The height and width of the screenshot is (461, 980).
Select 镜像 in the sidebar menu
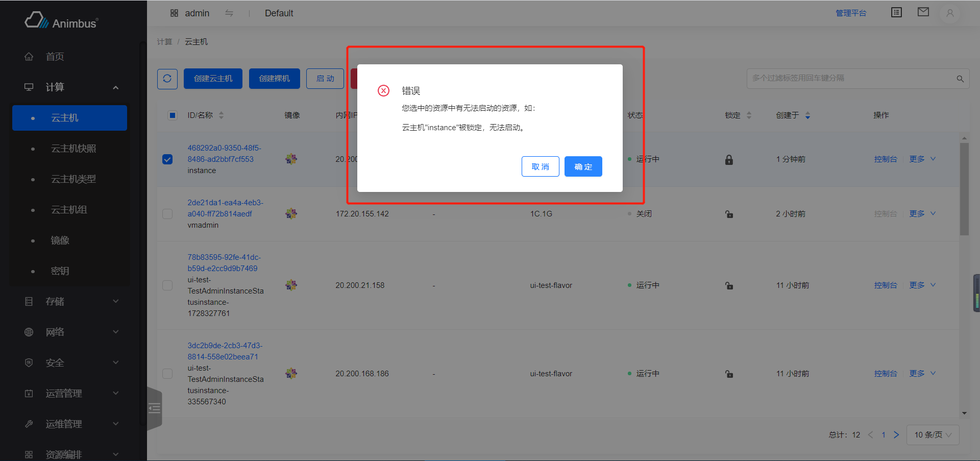point(60,240)
